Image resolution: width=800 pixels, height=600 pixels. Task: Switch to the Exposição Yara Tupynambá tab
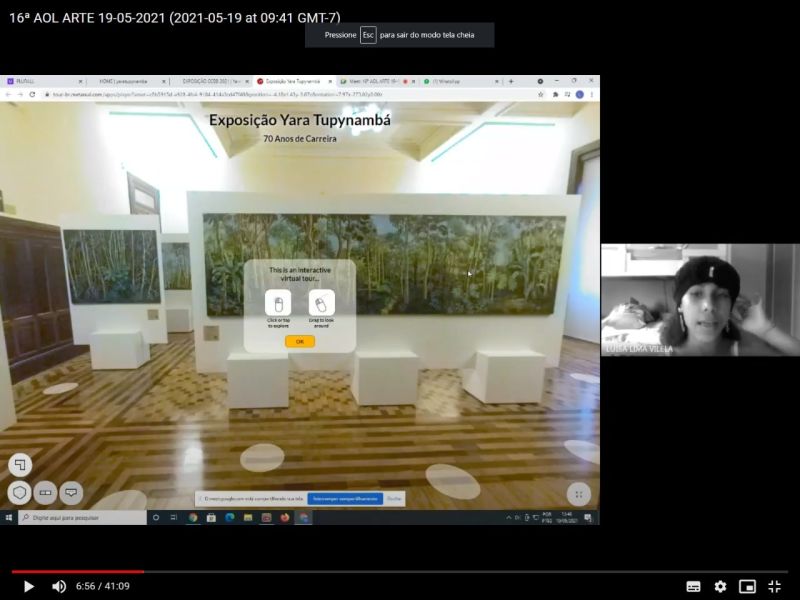[292, 81]
